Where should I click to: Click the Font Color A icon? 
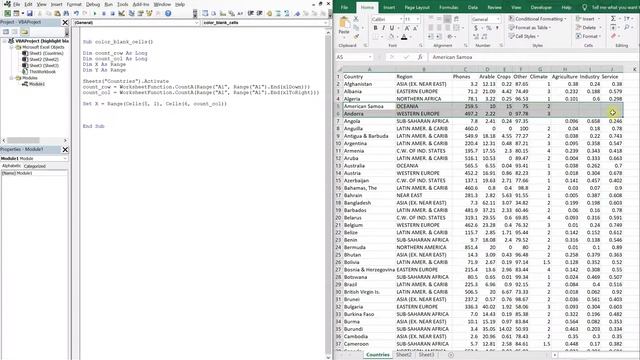pos(404,37)
